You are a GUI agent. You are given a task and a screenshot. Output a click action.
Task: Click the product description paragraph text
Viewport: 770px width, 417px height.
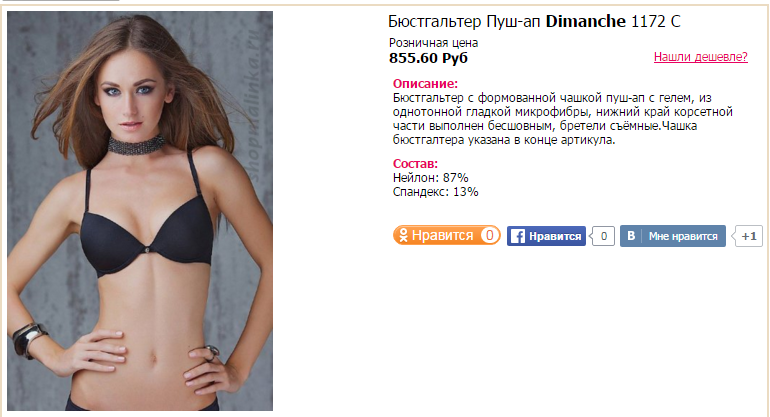[x=563, y=119]
